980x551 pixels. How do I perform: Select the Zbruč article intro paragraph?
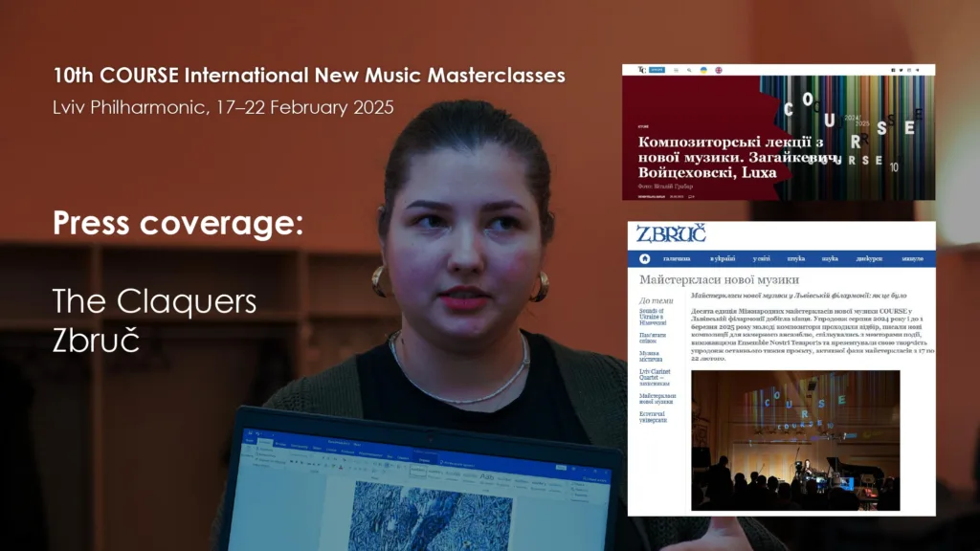pos(813,334)
